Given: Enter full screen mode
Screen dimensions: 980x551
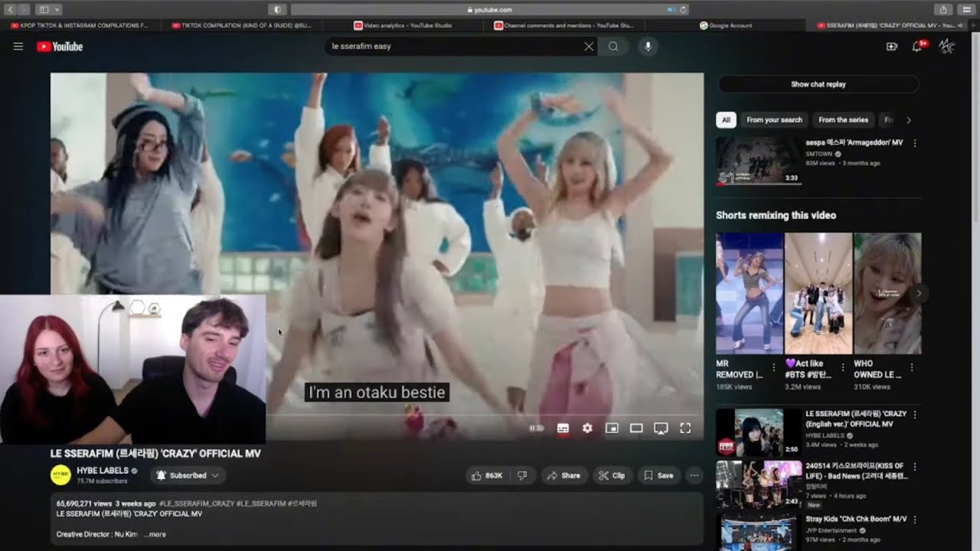Looking at the screenshot, I should point(685,429).
